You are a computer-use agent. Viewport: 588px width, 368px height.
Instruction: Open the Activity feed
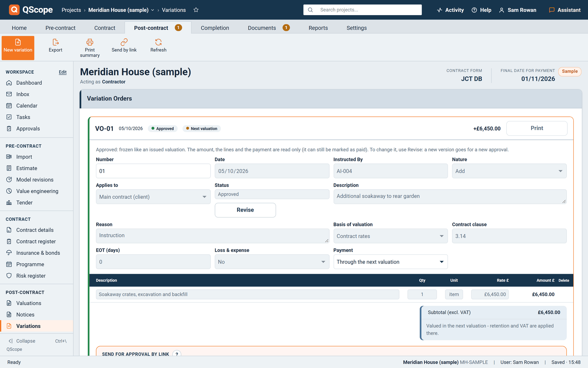coord(450,10)
